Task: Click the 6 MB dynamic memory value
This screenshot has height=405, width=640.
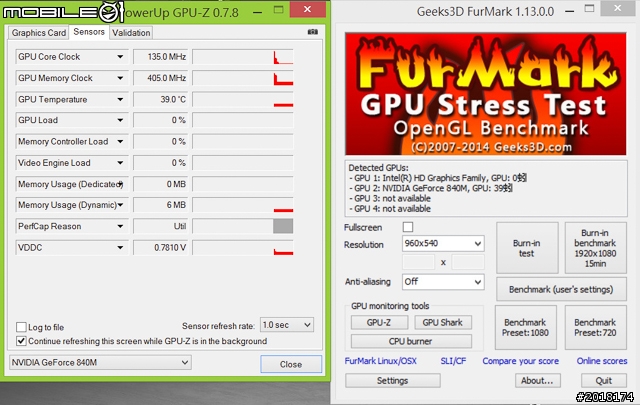Action: (160, 205)
